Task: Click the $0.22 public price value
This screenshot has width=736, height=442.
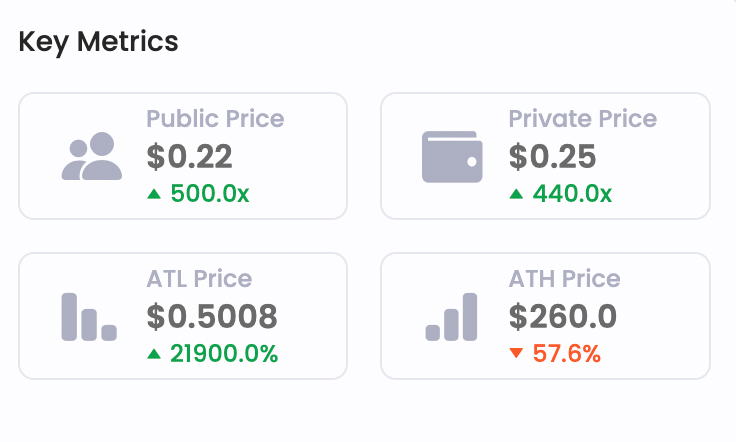Action: coord(189,156)
